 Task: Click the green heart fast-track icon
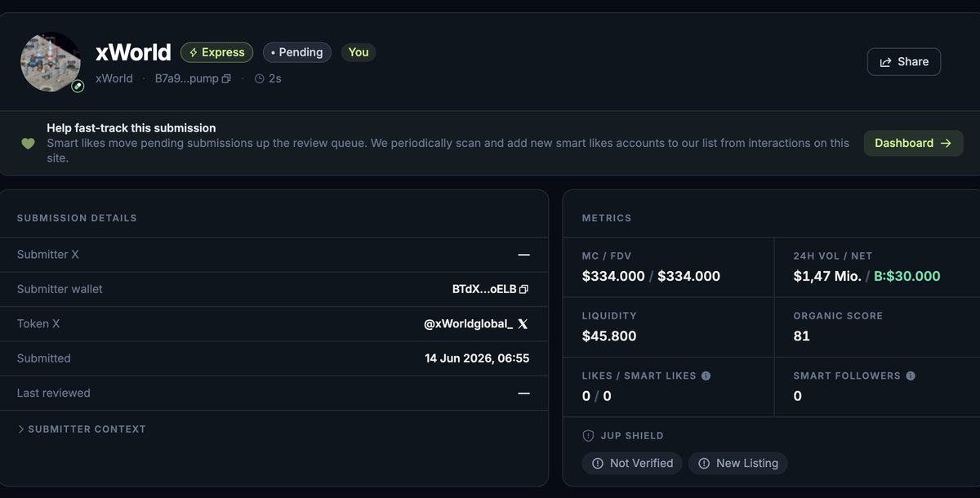(29, 144)
